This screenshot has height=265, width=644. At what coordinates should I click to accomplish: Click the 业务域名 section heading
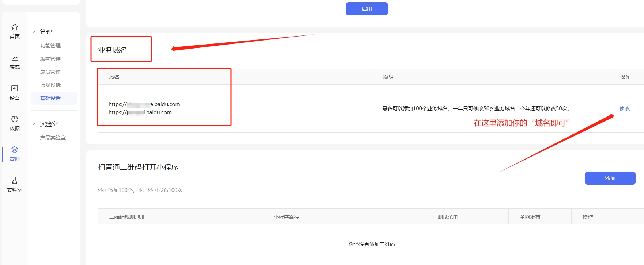tap(113, 50)
